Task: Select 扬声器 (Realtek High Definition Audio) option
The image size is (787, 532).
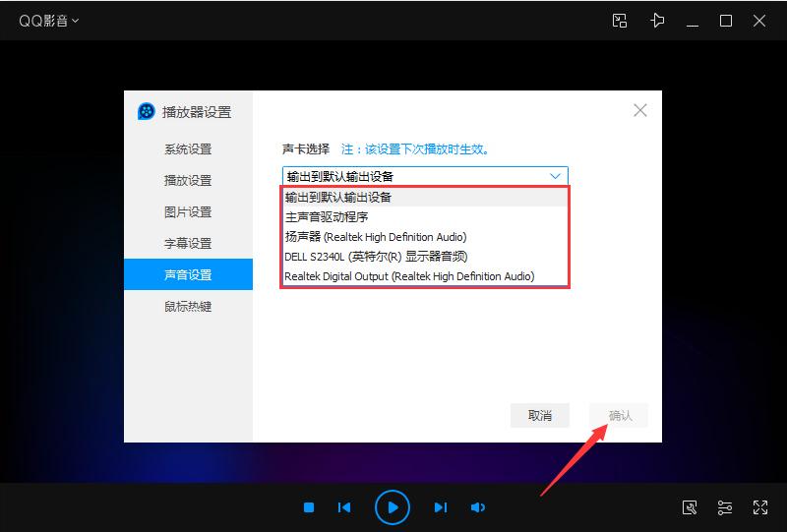Action: point(376,237)
